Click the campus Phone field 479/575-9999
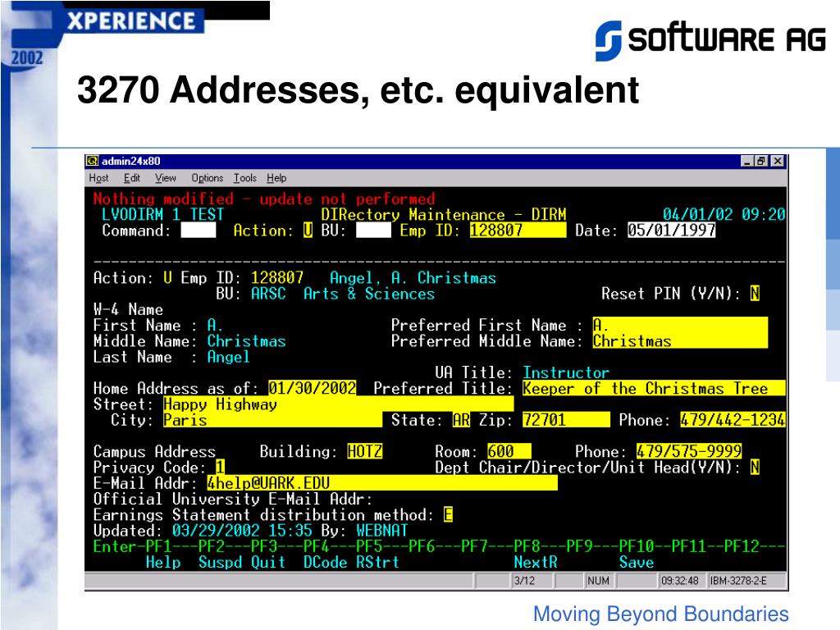Viewport: 840px width, 630px height. (689, 451)
